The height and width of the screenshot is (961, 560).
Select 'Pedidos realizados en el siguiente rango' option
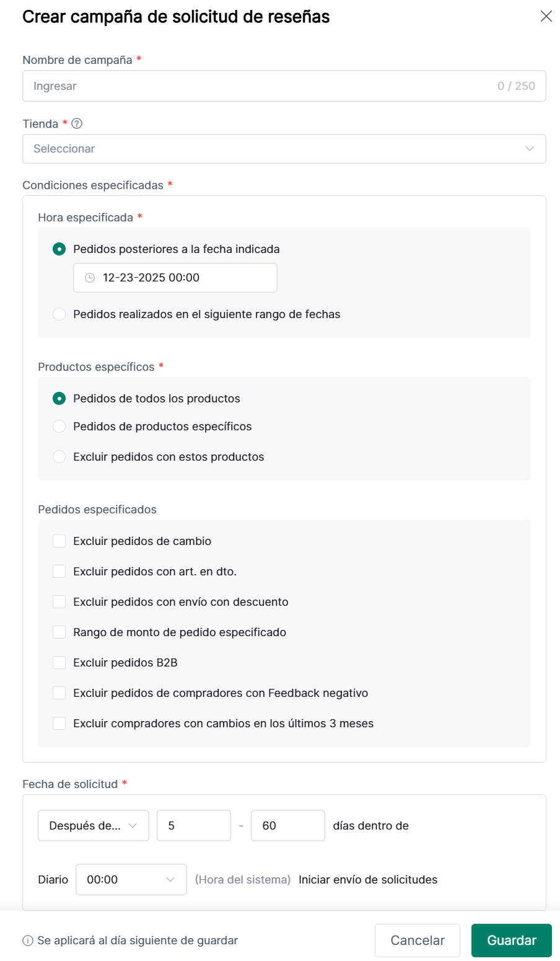pos(59,314)
